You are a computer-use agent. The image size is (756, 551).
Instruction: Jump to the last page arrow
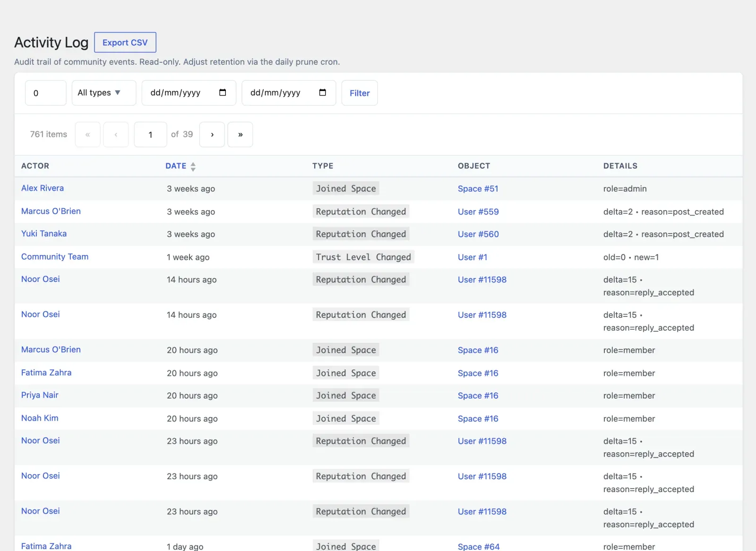click(x=240, y=135)
